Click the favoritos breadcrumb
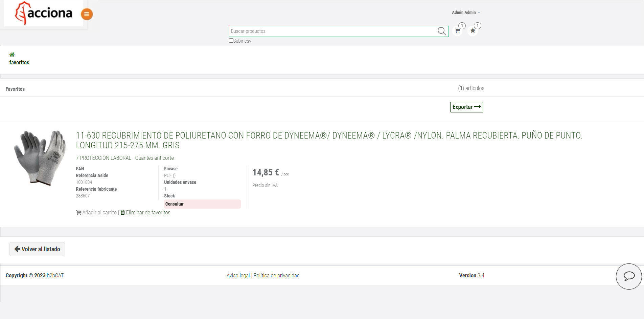The image size is (644, 319). (x=19, y=63)
